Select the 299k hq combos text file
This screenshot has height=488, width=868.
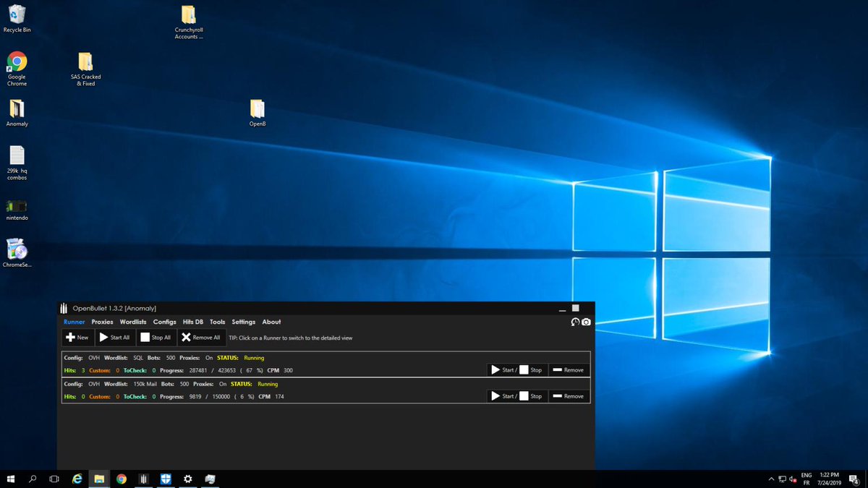[x=17, y=163]
